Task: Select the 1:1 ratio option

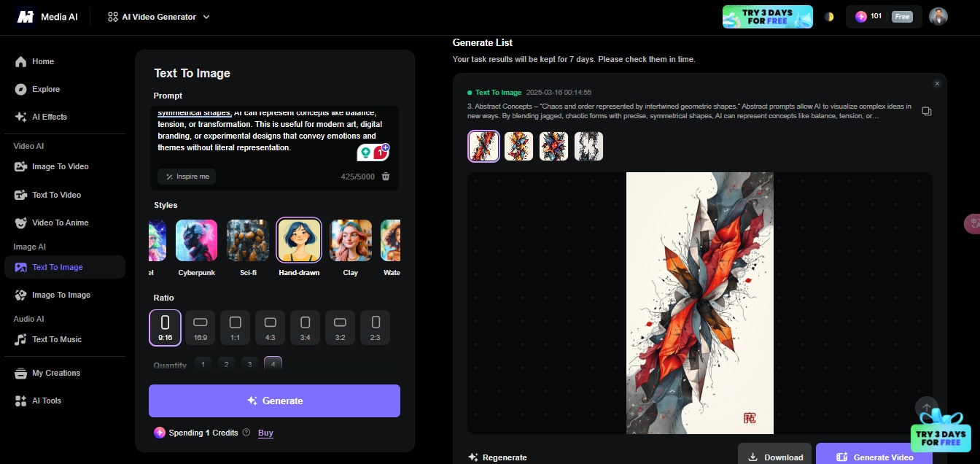Action: (x=235, y=328)
